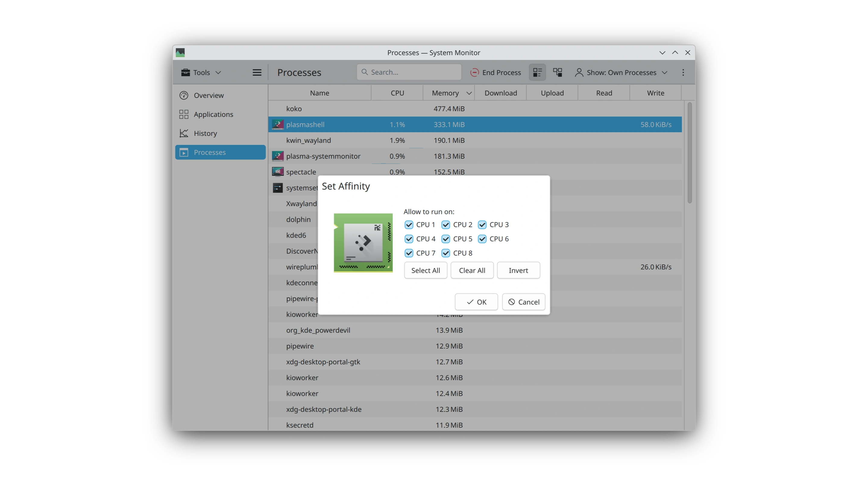Cancel the Set Affinity dialog

[x=524, y=302]
